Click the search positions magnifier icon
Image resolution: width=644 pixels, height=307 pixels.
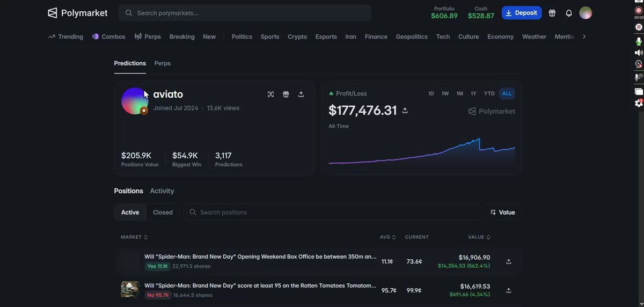pyautogui.click(x=193, y=213)
